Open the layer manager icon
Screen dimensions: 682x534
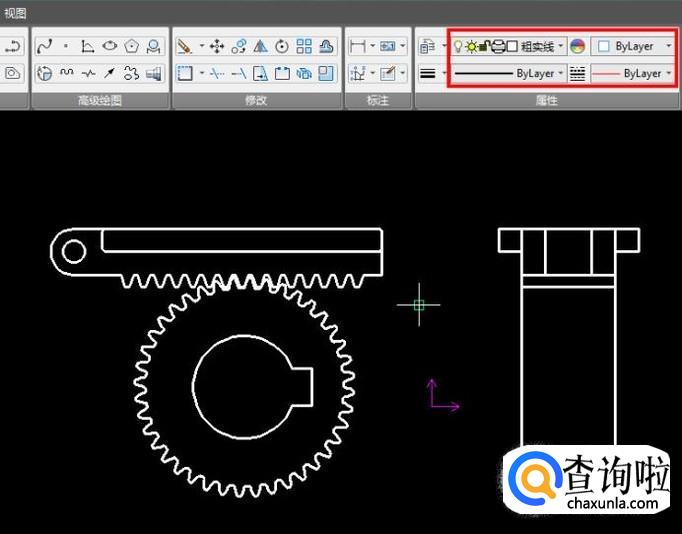[427, 46]
